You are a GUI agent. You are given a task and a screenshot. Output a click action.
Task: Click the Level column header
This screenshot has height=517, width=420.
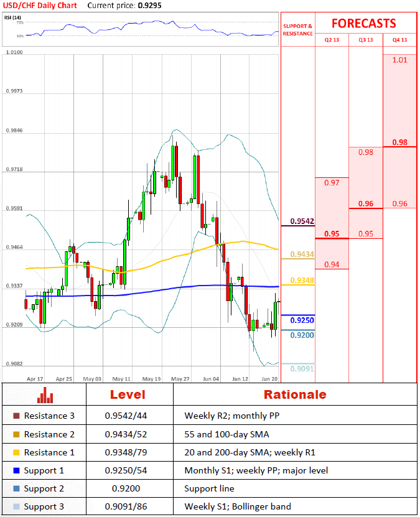click(x=128, y=394)
